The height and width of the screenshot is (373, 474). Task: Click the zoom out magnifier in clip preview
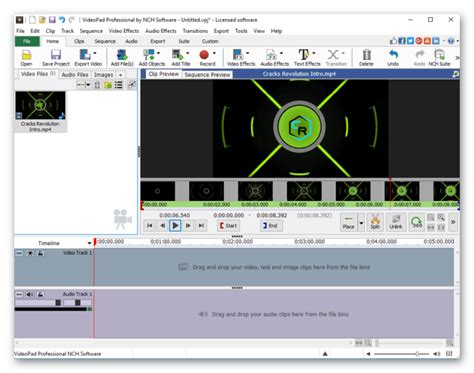(431, 218)
